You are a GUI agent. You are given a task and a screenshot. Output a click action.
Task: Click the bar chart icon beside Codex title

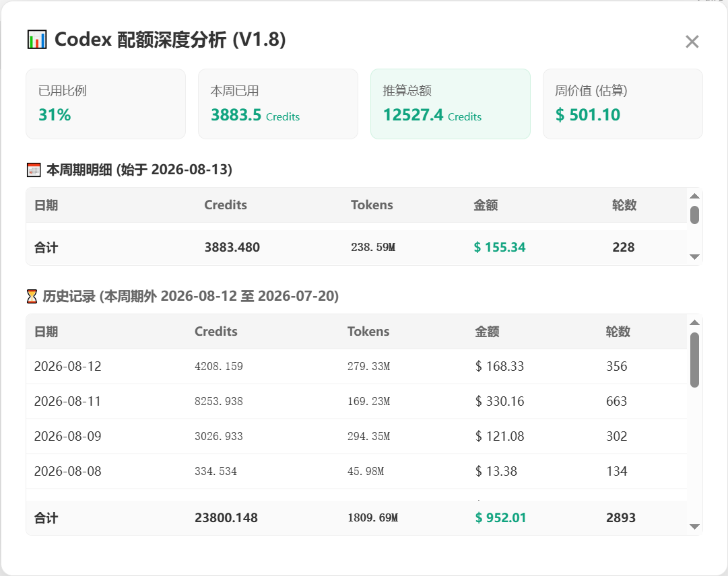(x=36, y=40)
